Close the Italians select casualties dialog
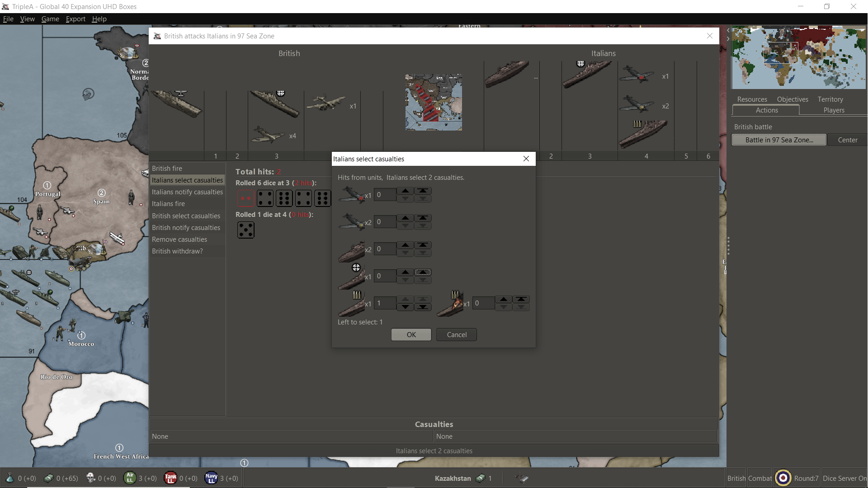The height and width of the screenshot is (488, 868). (x=526, y=159)
